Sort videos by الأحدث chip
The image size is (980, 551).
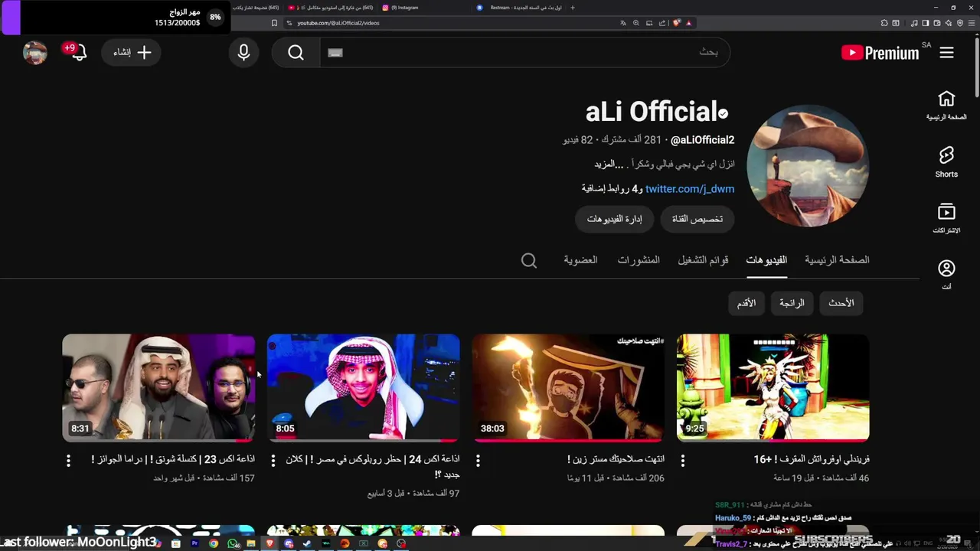coord(841,303)
